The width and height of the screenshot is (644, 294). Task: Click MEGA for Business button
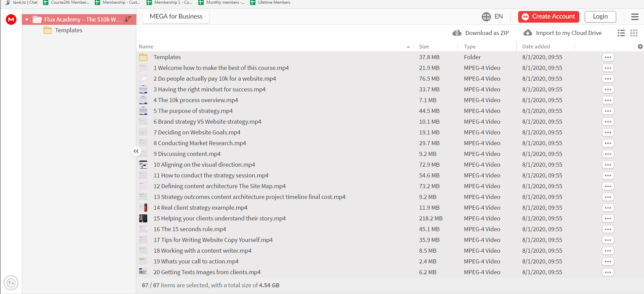pos(176,16)
